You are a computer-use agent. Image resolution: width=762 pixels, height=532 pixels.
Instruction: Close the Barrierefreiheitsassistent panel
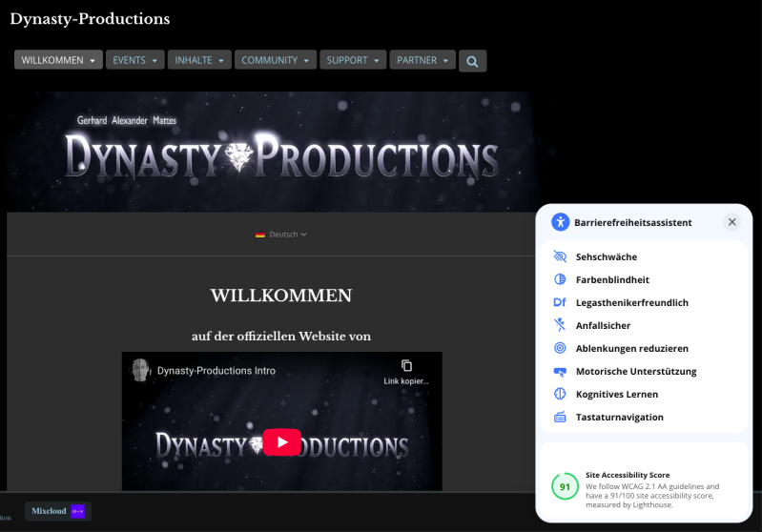click(x=731, y=222)
